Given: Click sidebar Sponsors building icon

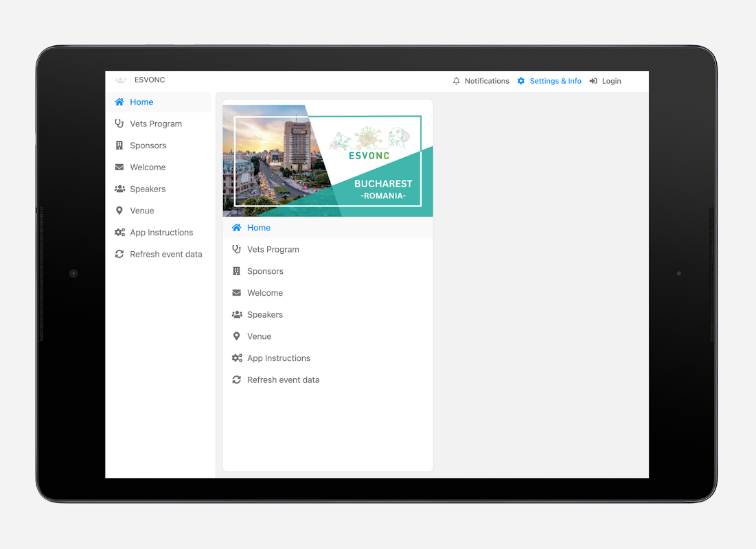Looking at the screenshot, I should pyautogui.click(x=119, y=145).
